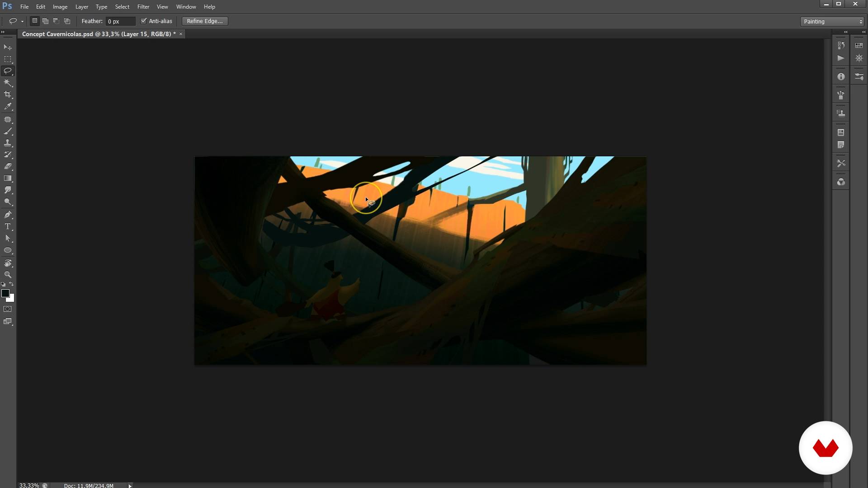Select the Smudge tool

click(8, 190)
